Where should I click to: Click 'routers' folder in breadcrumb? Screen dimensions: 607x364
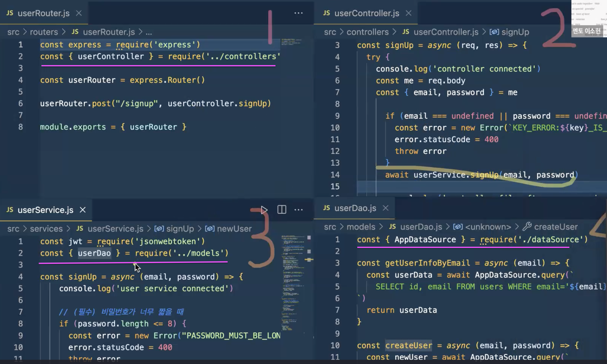[x=44, y=32]
